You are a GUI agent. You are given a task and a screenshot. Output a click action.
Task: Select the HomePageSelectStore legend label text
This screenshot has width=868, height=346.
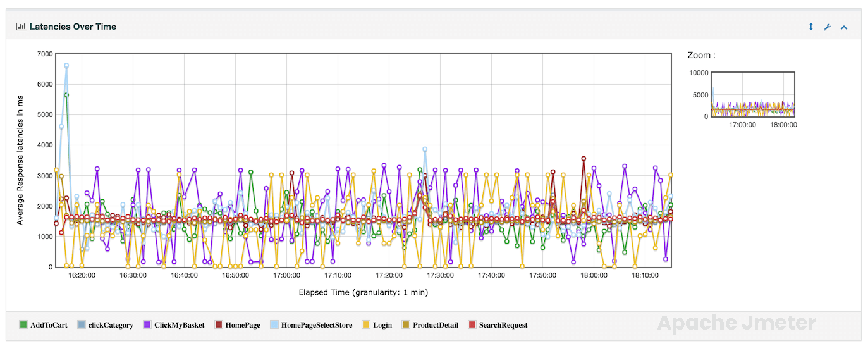(x=317, y=325)
